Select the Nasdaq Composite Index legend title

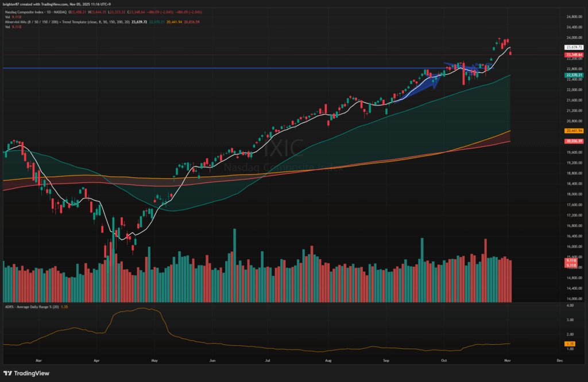coord(36,11)
